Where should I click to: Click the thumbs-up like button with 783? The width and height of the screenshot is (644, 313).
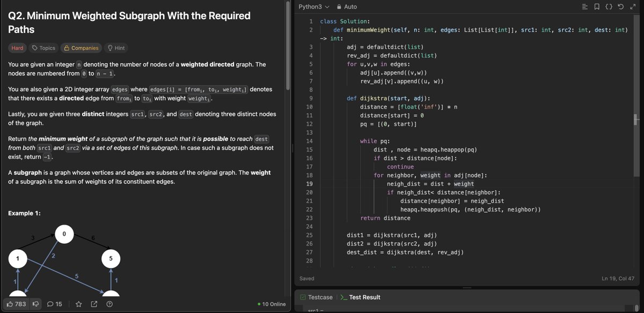17,304
